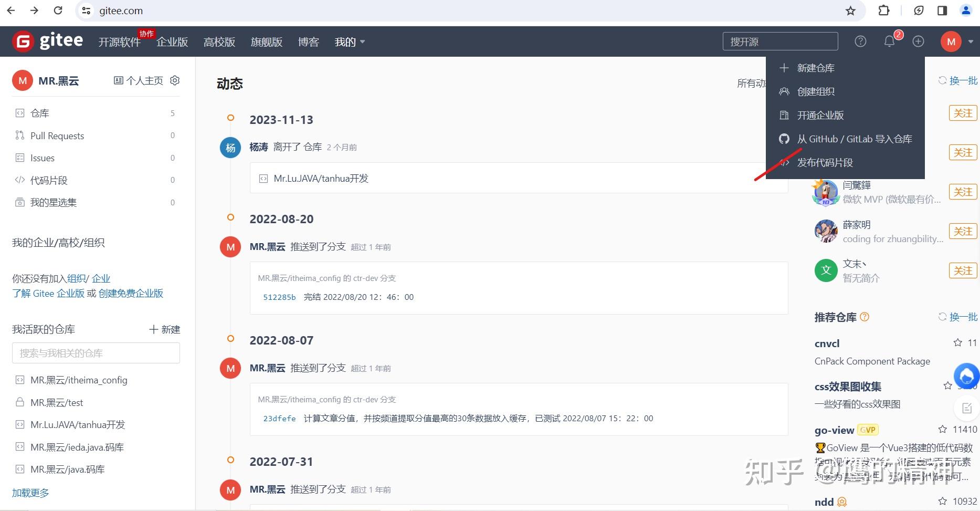Image resolution: width=980 pixels, height=511 pixels.
Task: Click the Issues sidebar icon
Action: [19, 158]
